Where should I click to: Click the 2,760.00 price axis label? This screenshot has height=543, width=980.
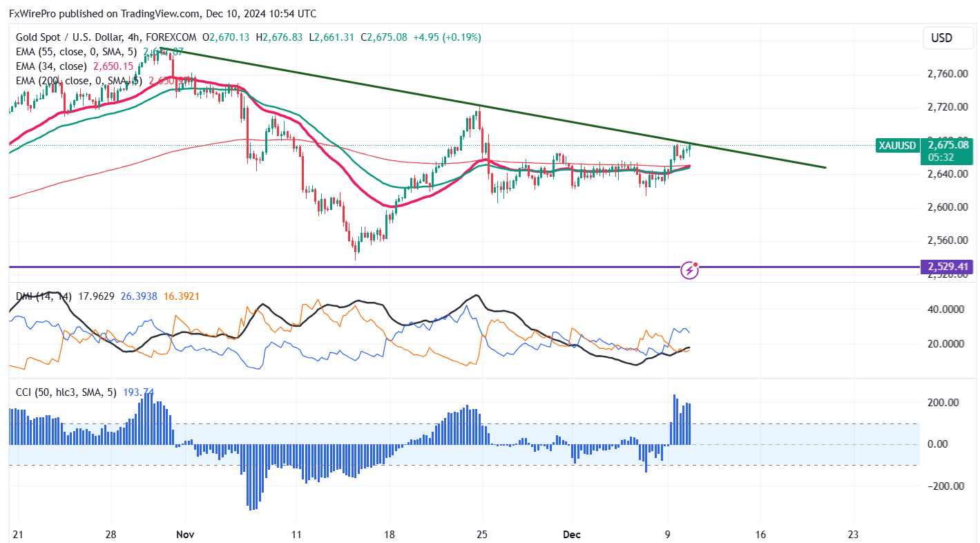point(948,74)
